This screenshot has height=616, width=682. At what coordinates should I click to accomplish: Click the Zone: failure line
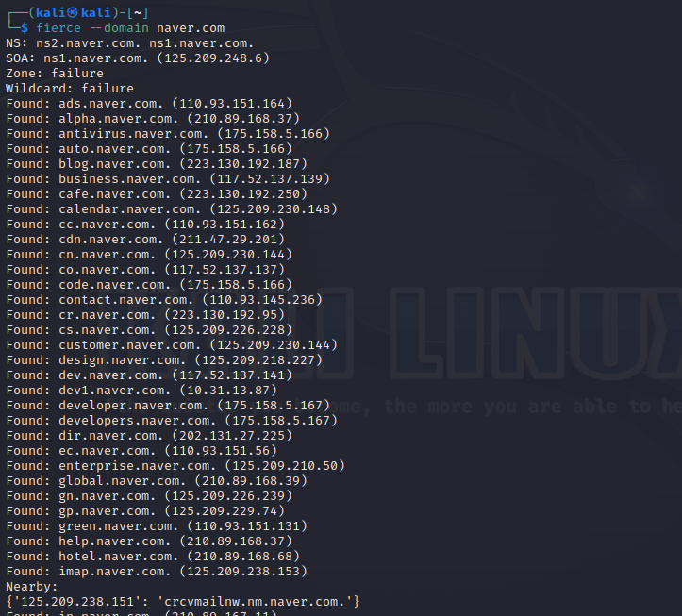tap(55, 74)
